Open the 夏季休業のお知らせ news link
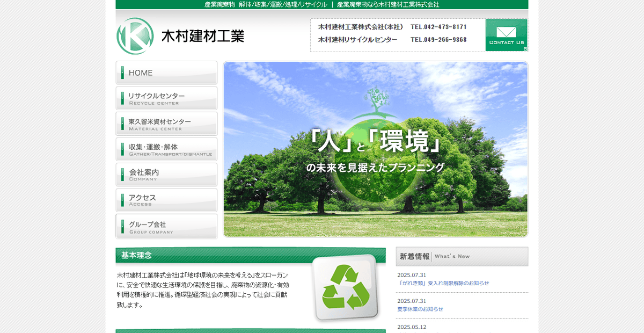The image size is (644, 333). click(420, 309)
